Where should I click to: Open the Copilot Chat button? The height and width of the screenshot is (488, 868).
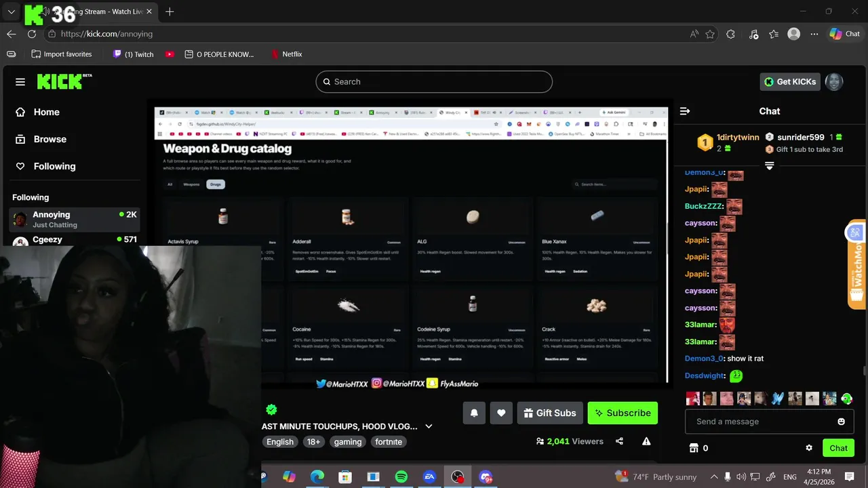[844, 34]
